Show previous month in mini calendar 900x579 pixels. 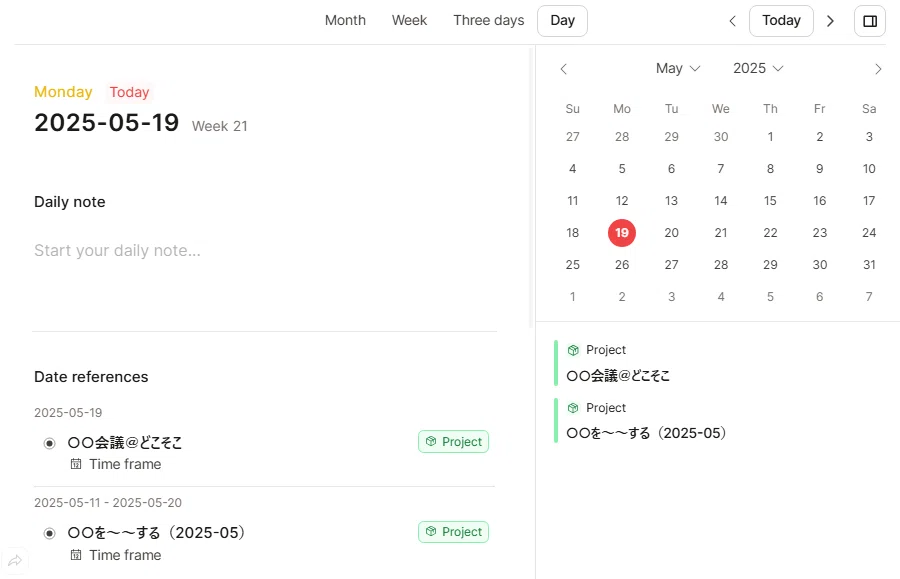point(564,69)
